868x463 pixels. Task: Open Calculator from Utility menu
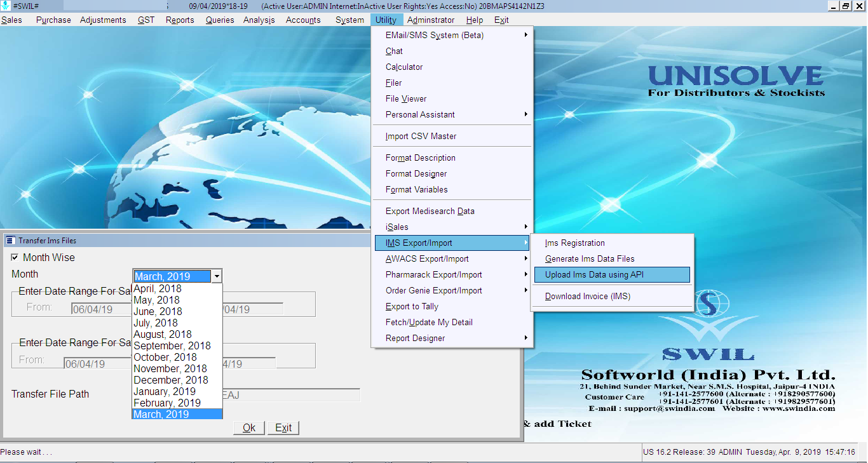coord(452,67)
